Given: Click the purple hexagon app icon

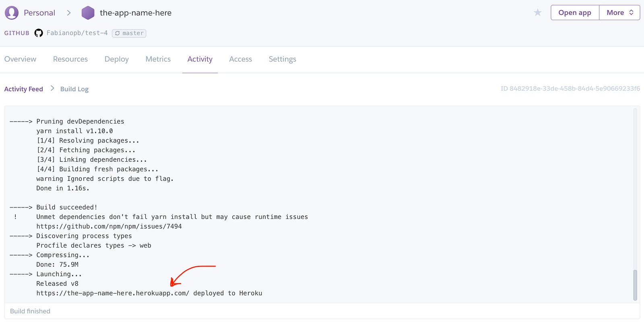Looking at the screenshot, I should (x=88, y=13).
